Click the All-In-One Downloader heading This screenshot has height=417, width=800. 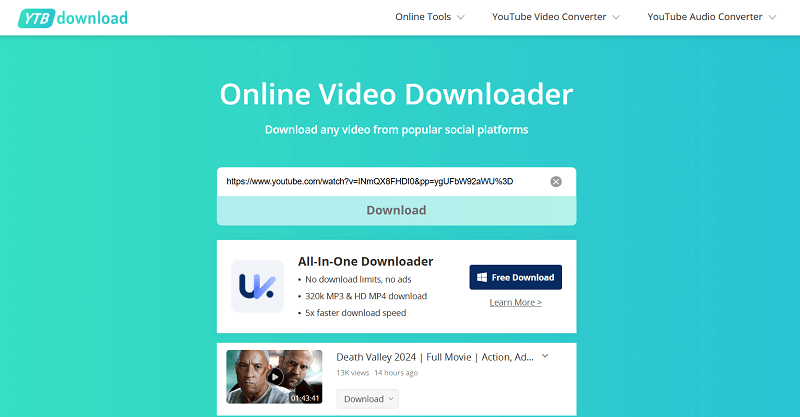click(365, 262)
